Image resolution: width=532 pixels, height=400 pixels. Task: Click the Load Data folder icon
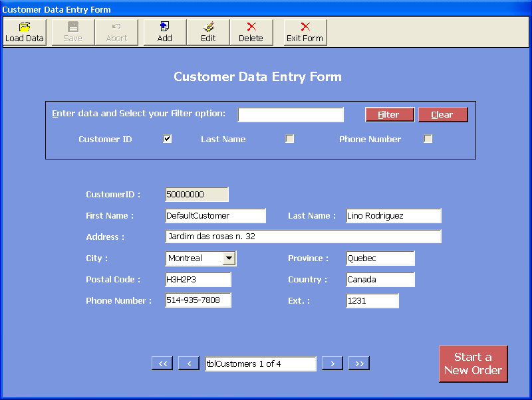coord(25,27)
